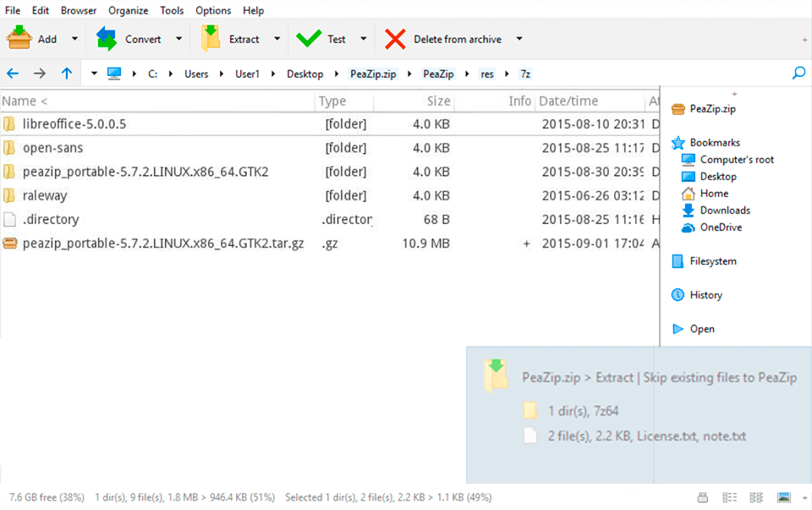Sort by the Type column header
Image resolution: width=812 pixels, height=510 pixels.
(344, 101)
